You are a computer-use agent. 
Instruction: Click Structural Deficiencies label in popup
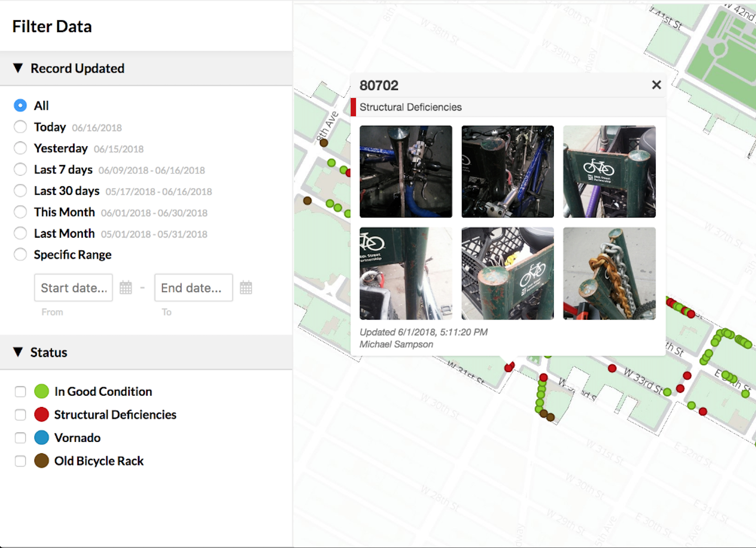click(x=411, y=107)
